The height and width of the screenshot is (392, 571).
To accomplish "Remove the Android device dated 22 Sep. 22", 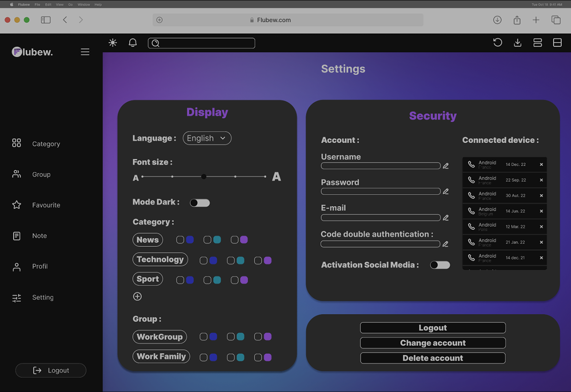I will point(541,180).
